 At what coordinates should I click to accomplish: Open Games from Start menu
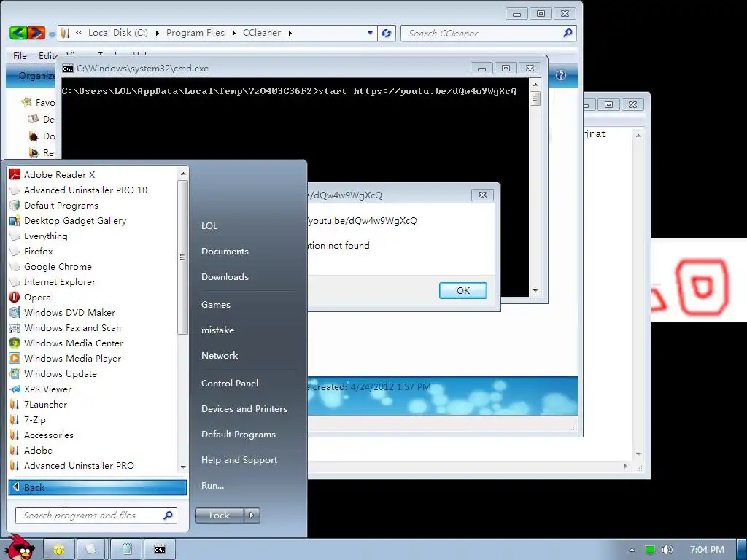[x=216, y=305]
